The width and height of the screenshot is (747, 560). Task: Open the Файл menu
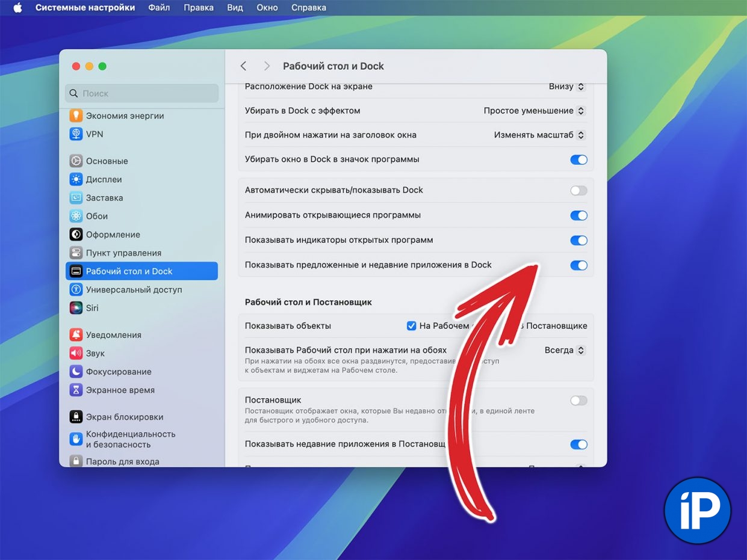coord(159,8)
